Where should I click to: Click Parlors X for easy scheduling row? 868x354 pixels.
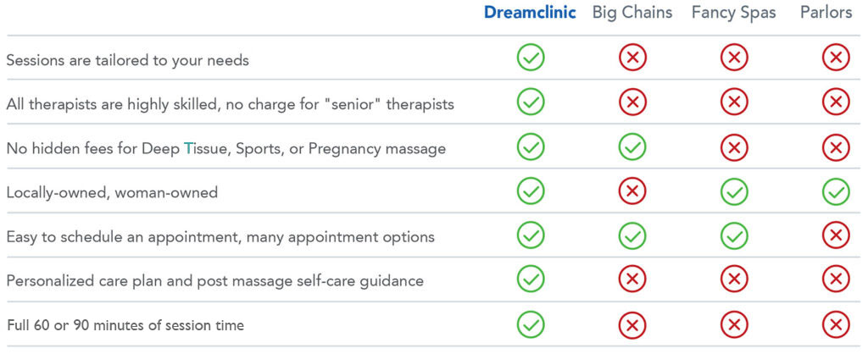coord(836,235)
